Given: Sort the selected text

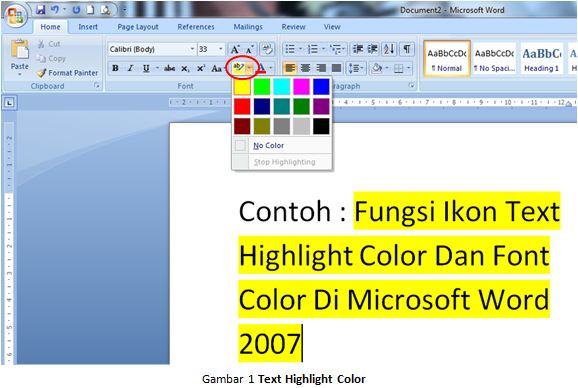Looking at the screenshot, I should [389, 49].
